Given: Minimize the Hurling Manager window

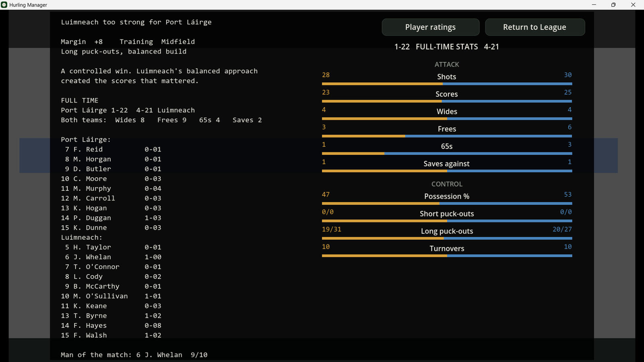Looking at the screenshot, I should pos(594,5).
